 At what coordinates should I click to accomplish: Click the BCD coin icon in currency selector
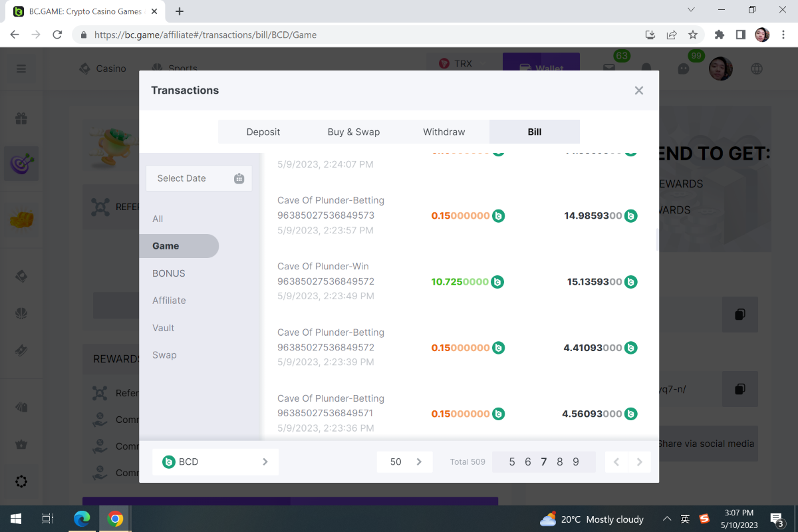pos(169,462)
